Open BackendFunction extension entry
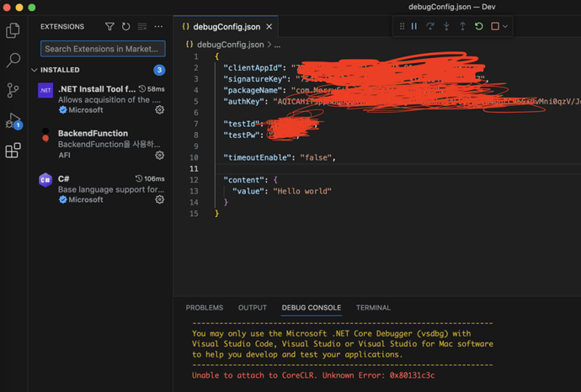The width and height of the screenshot is (581, 392). click(x=101, y=144)
